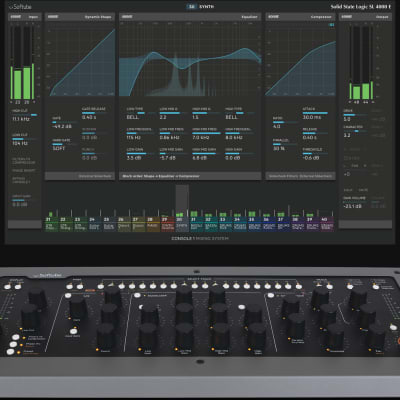Image resolution: width=400 pixels, height=400 pixels.
Task: Adjust the Drive 5.0 slider
Action: pyautogui.click(x=355, y=115)
